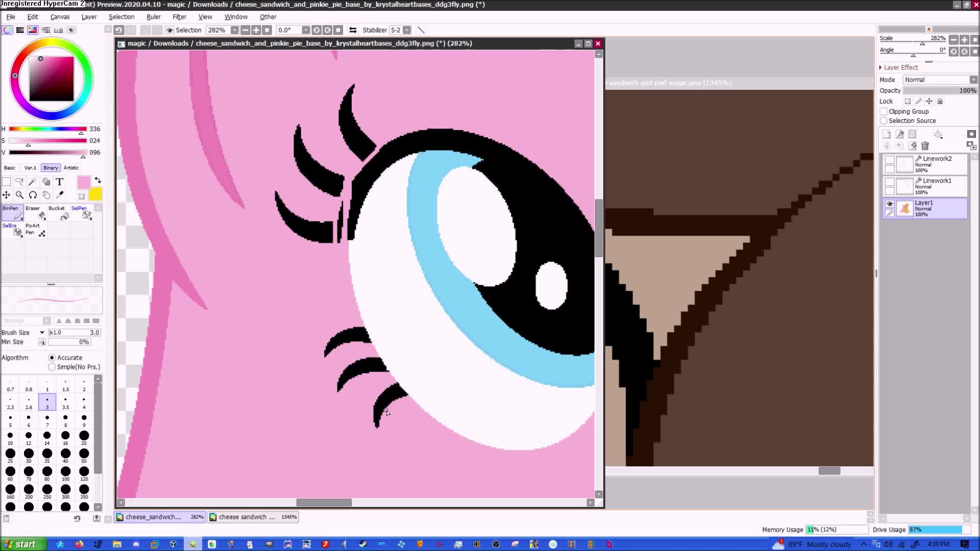The width and height of the screenshot is (980, 551).
Task: Open the Stabilizer S-2 dropdown
Action: pyautogui.click(x=407, y=30)
